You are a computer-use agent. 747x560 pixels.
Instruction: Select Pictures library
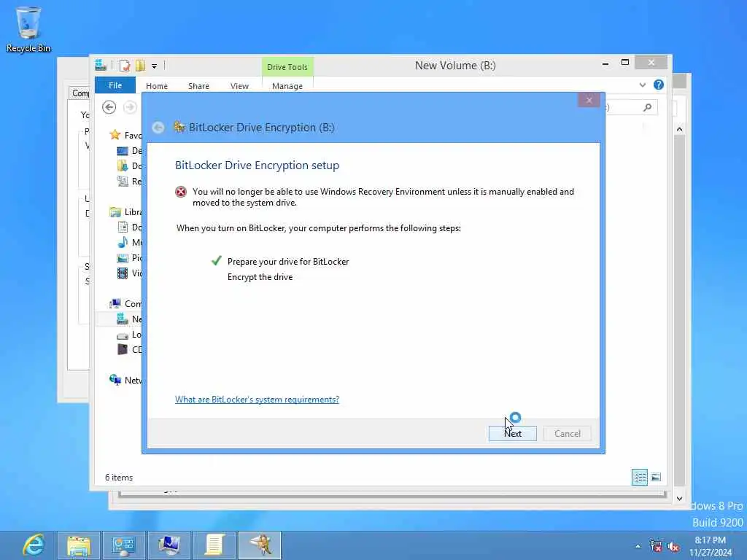click(x=129, y=257)
